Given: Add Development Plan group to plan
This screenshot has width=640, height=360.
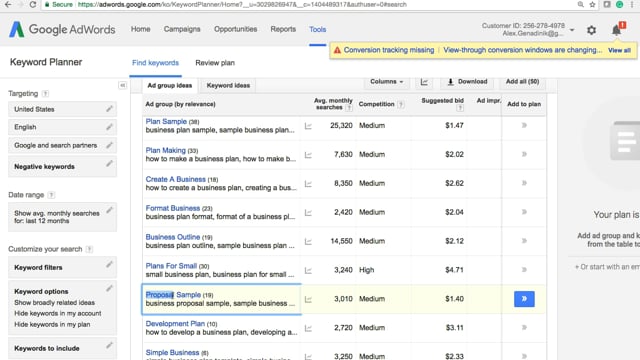Looking at the screenshot, I should (x=524, y=327).
